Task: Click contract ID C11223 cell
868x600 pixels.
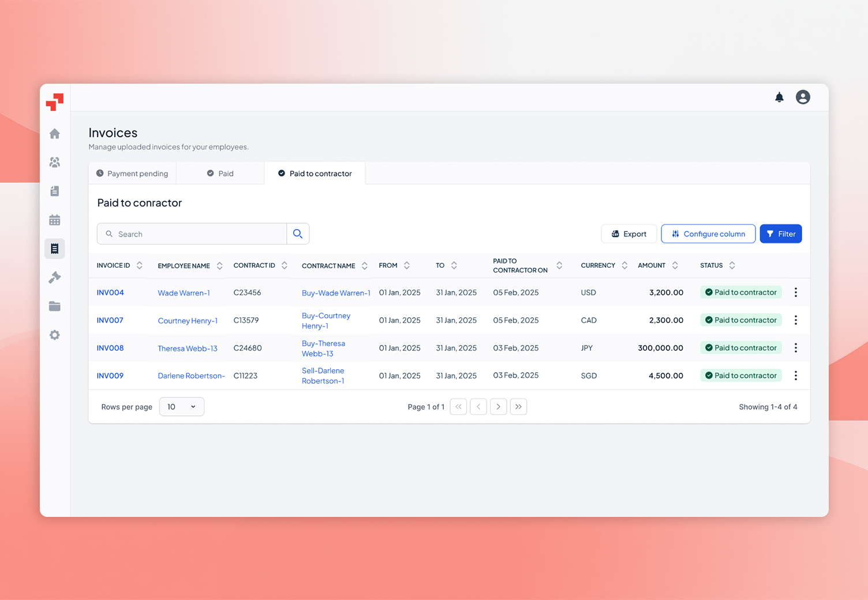Action: tap(245, 376)
